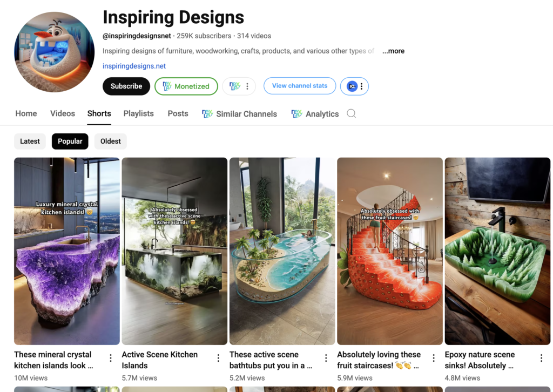The width and height of the screenshot is (553, 392).
Task: Click the black Subscribe button
Action: (x=126, y=86)
